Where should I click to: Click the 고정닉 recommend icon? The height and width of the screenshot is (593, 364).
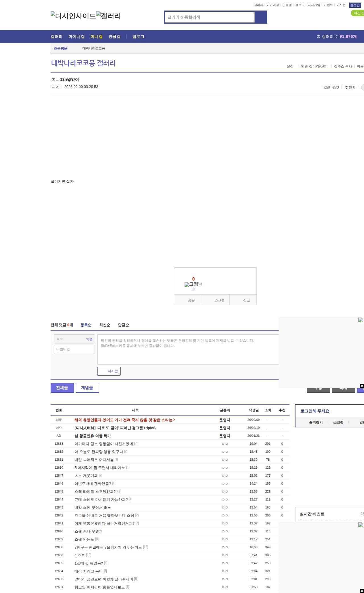tap(193, 284)
